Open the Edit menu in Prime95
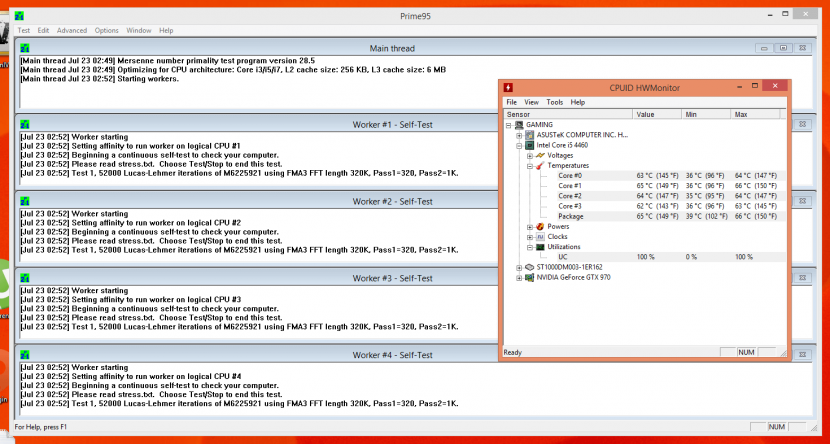830x444 pixels. coord(43,31)
